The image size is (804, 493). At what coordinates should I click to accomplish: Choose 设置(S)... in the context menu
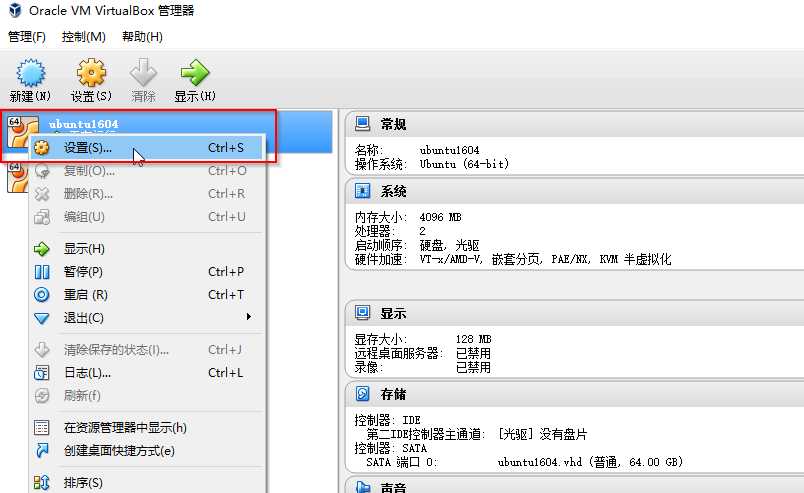point(147,148)
